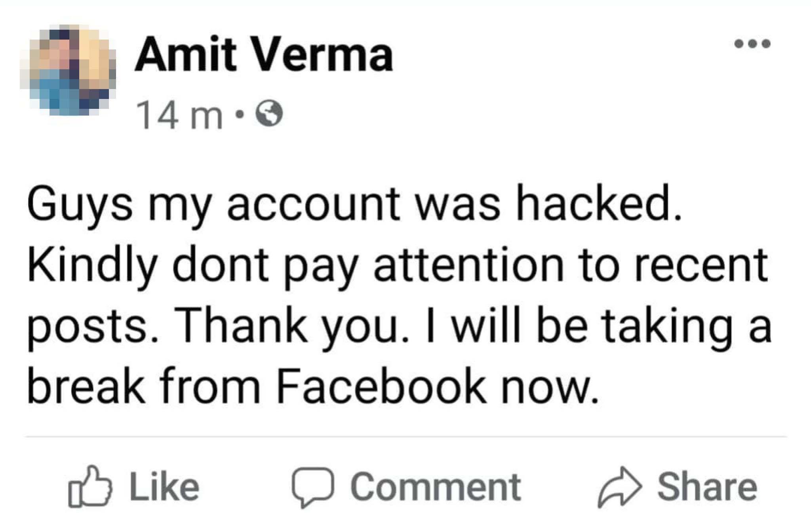
Task: Click the dot separator beside the timestamp
Action: (x=238, y=114)
